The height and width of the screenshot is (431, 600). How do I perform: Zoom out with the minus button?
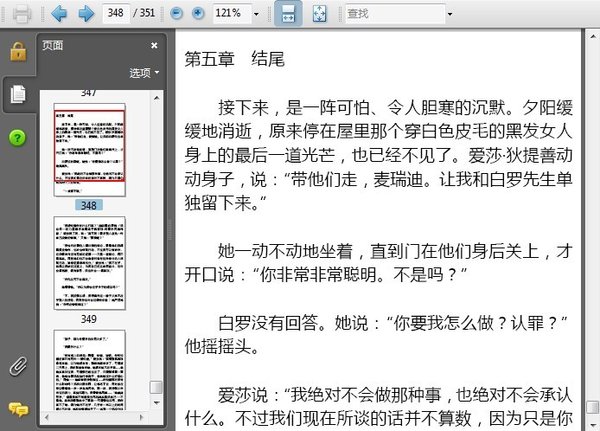point(176,13)
